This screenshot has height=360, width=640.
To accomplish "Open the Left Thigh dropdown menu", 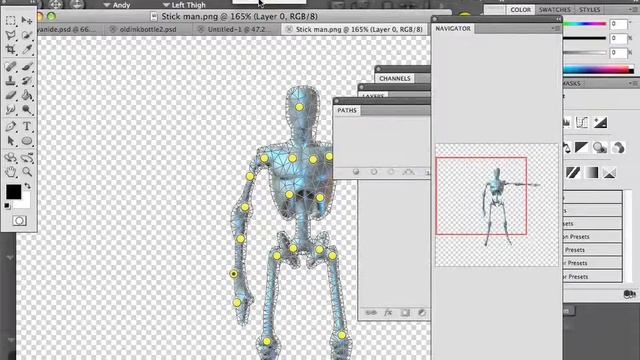I will [184, 5].
